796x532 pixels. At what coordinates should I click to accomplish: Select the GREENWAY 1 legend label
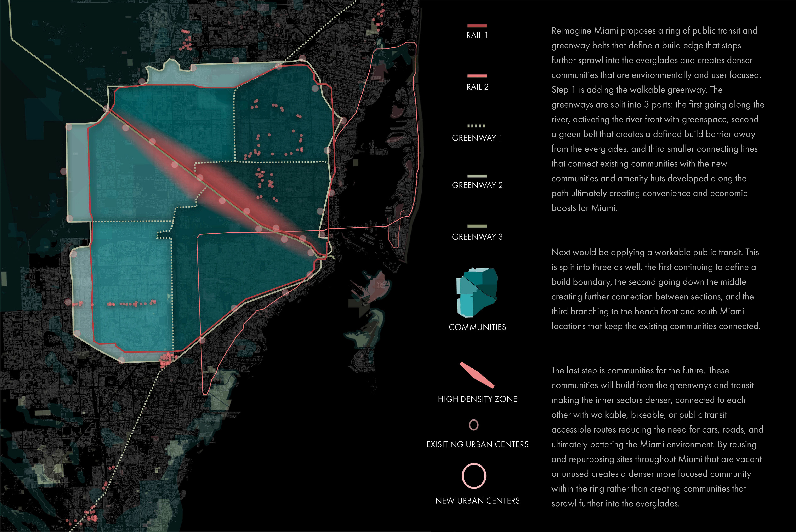coord(477,138)
